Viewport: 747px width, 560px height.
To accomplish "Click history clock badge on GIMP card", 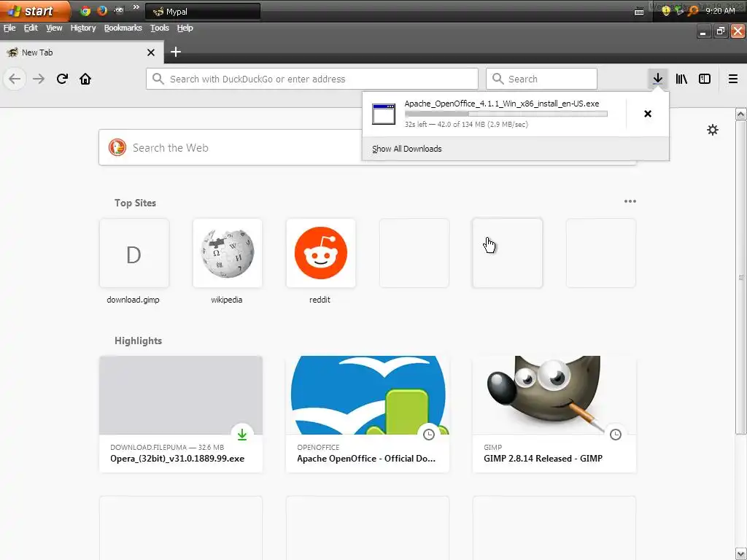I will point(616,435).
